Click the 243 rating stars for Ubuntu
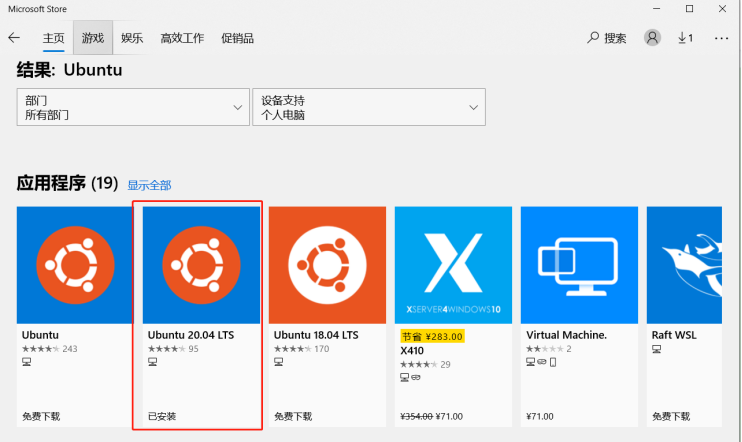742x442 pixels. pyautogui.click(x=49, y=349)
